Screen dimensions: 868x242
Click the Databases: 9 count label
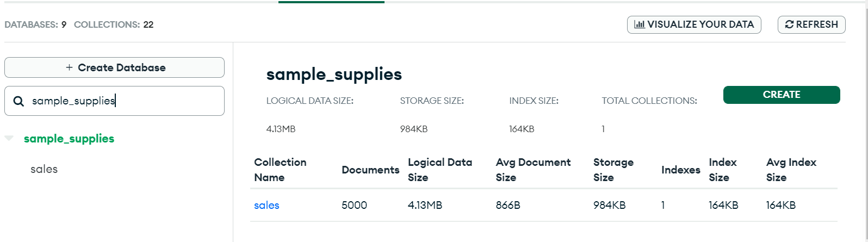35,24
